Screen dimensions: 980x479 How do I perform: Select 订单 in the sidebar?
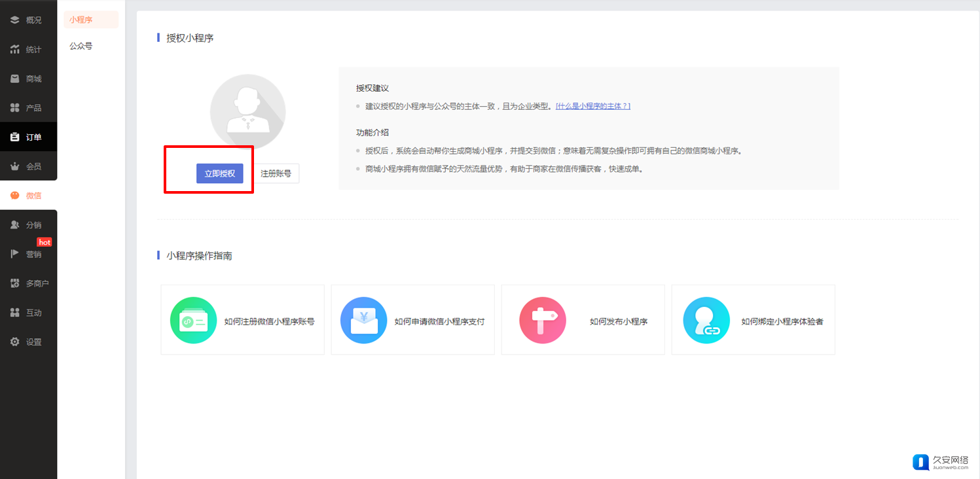(x=28, y=137)
